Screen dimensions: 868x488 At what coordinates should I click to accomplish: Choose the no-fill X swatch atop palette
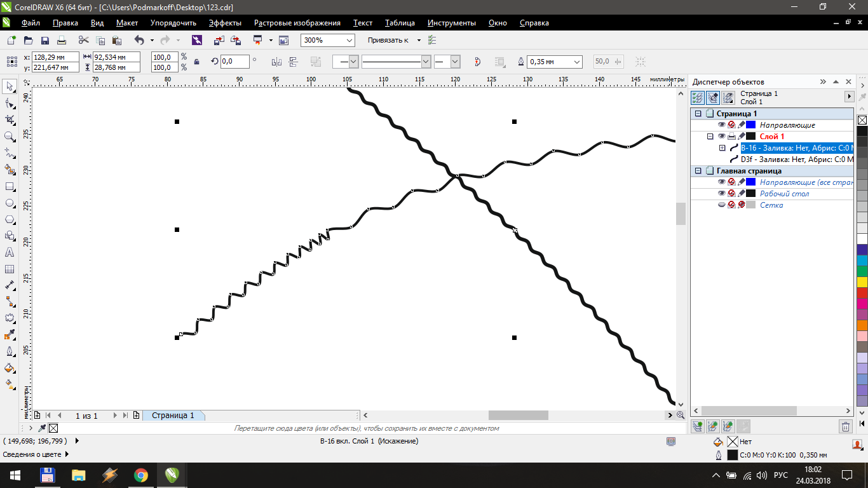tap(862, 120)
